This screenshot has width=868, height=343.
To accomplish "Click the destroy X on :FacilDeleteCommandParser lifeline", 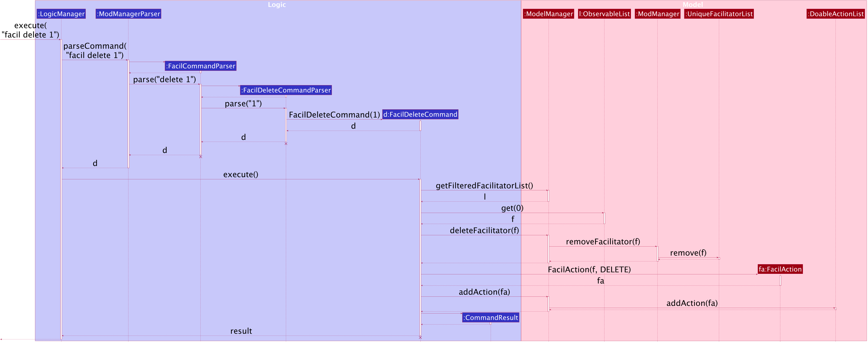I will coord(286,144).
